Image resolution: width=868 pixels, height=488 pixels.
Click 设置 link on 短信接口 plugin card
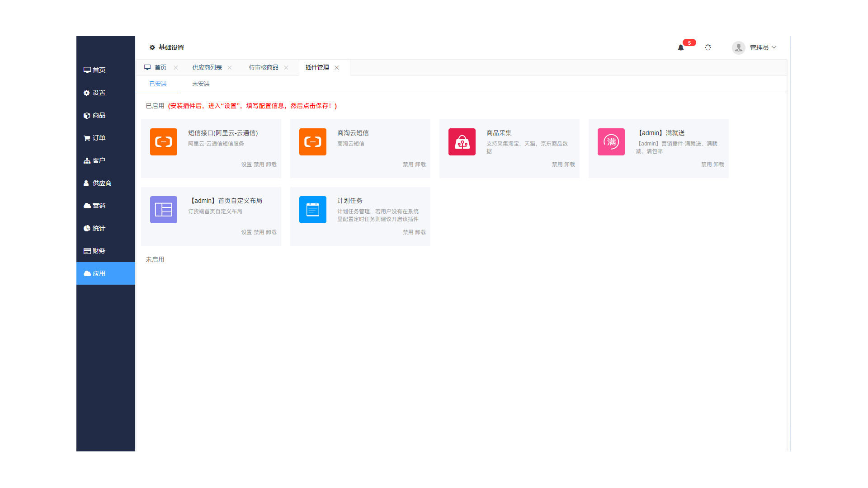point(246,164)
